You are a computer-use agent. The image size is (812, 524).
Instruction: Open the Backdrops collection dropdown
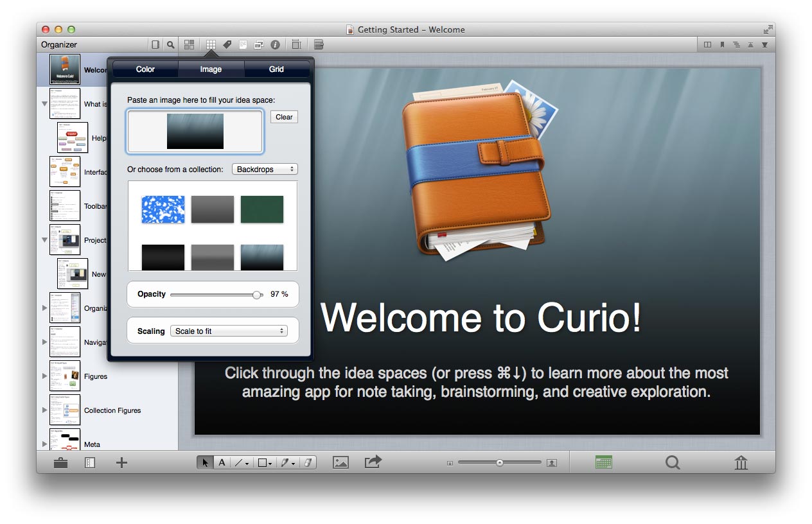click(265, 170)
